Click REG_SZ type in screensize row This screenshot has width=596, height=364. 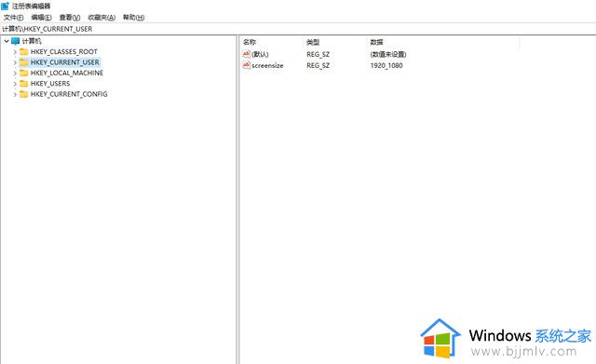pos(318,65)
